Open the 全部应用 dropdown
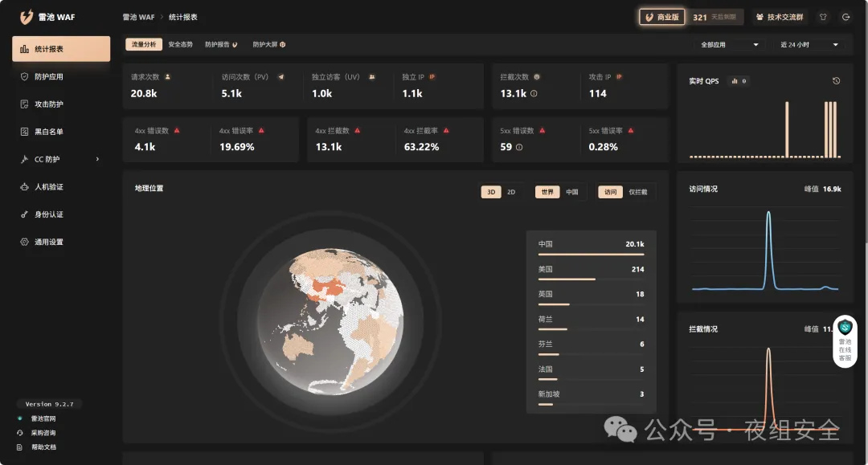 pos(730,44)
